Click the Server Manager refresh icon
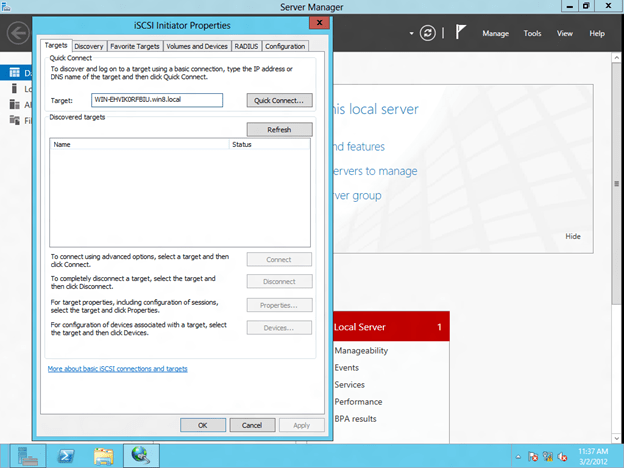This screenshot has width=624, height=468. pos(428,33)
